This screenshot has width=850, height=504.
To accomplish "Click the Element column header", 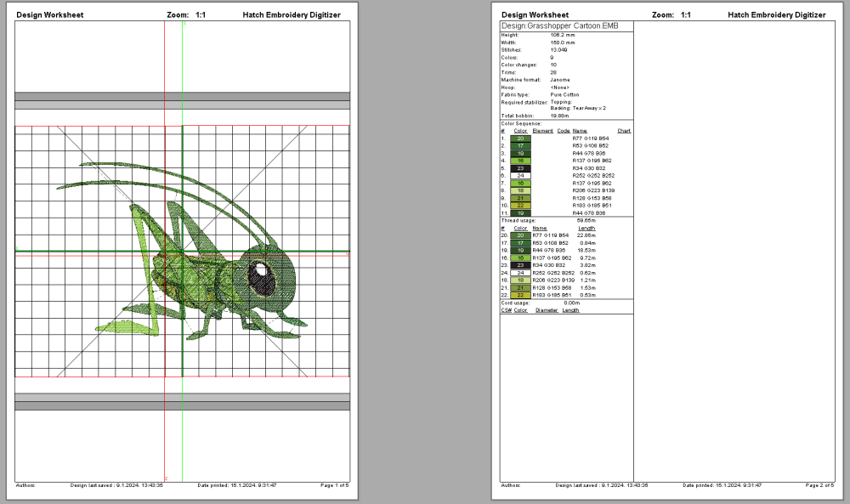I will click(542, 131).
